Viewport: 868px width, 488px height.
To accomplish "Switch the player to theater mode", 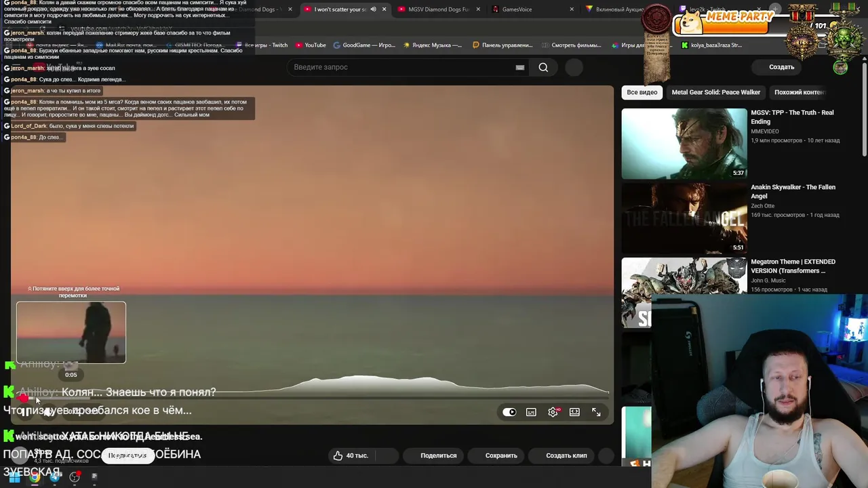I will (574, 412).
